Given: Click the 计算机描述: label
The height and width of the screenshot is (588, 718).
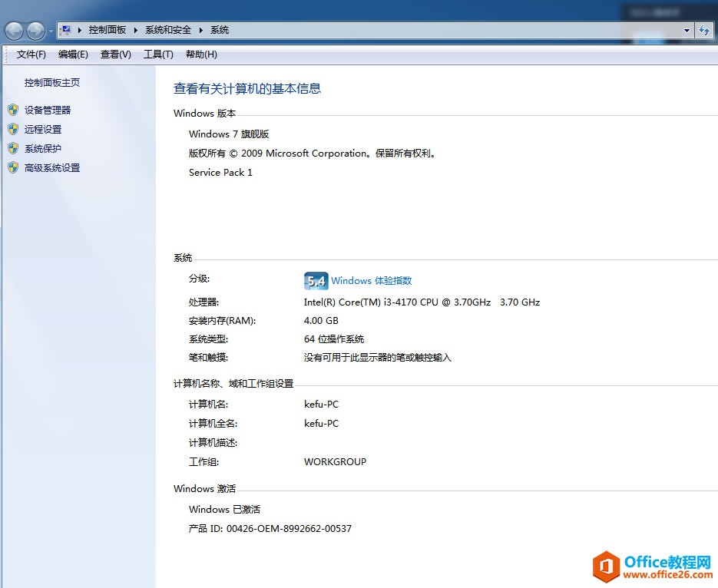Looking at the screenshot, I should (x=213, y=442).
